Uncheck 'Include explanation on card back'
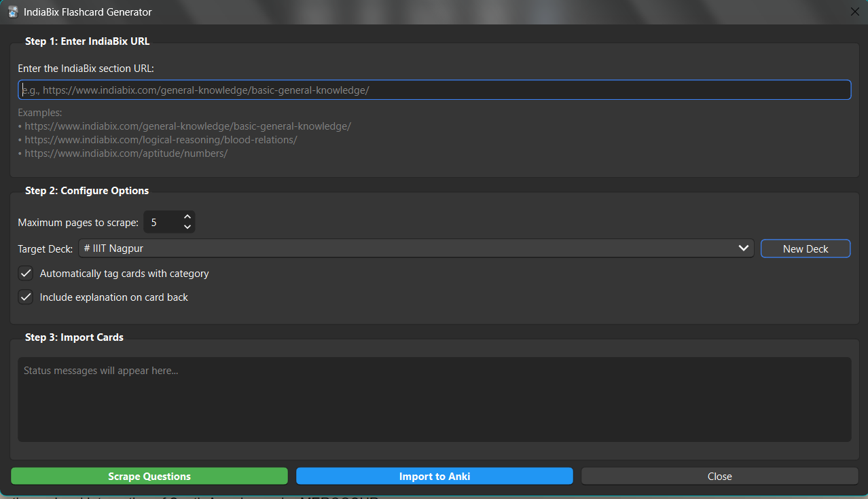Image resolution: width=868 pixels, height=499 pixels. point(25,297)
